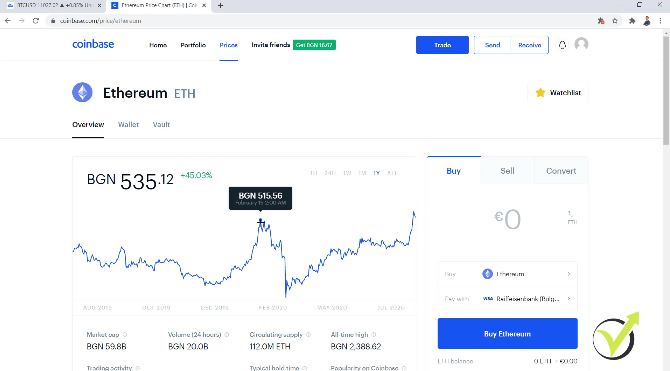670x371 pixels.
Task: Switch to the Overview tab
Action: tap(88, 124)
